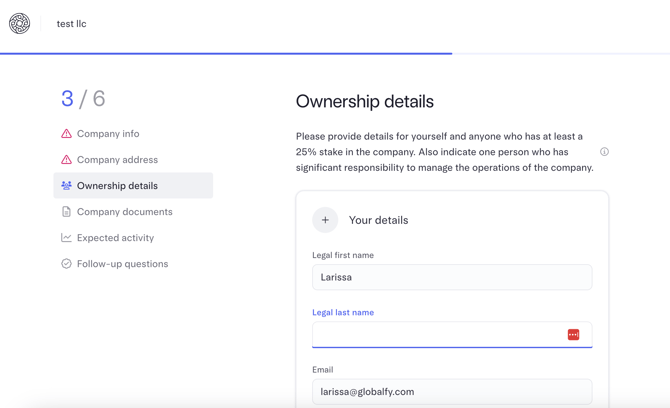Viewport: 670px width, 408px height.
Task: Open the info tooltip next to the description
Action: pos(604,152)
